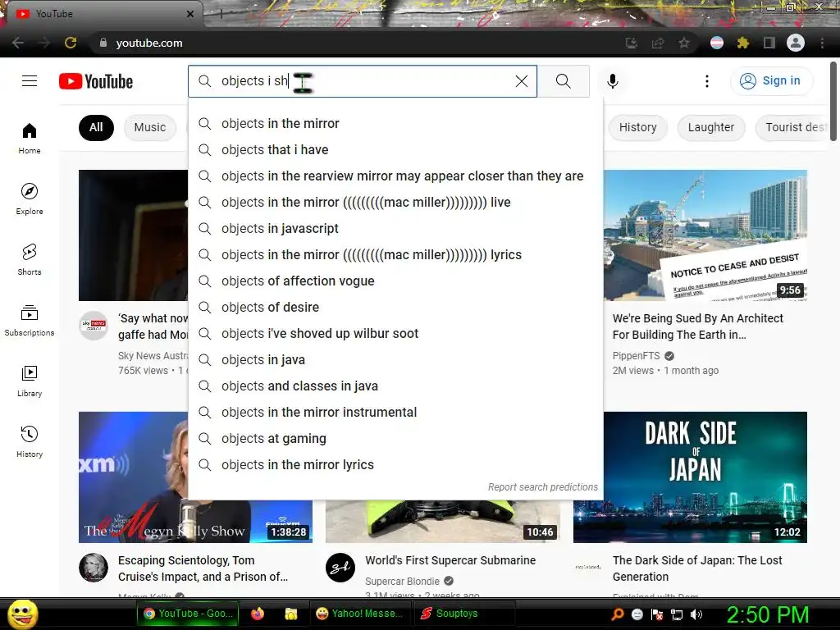Open the volume speaker tray icon
This screenshot has width=840, height=630.
pyautogui.click(x=696, y=614)
